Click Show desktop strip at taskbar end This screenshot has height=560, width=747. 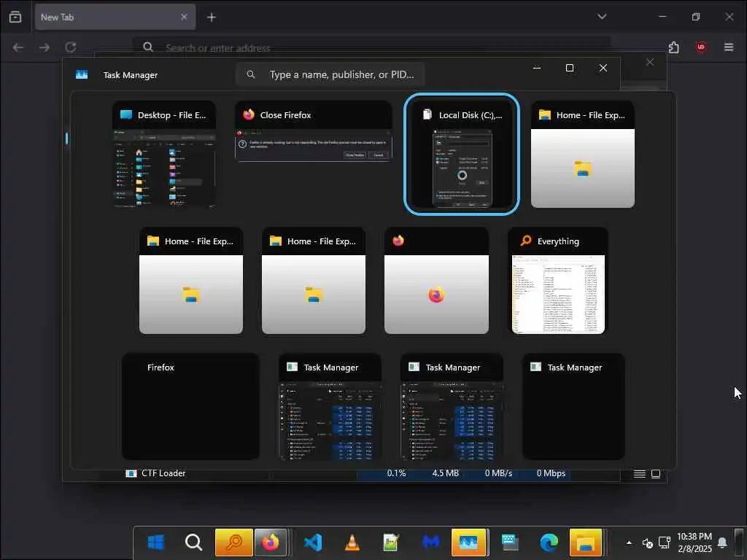[740, 542]
